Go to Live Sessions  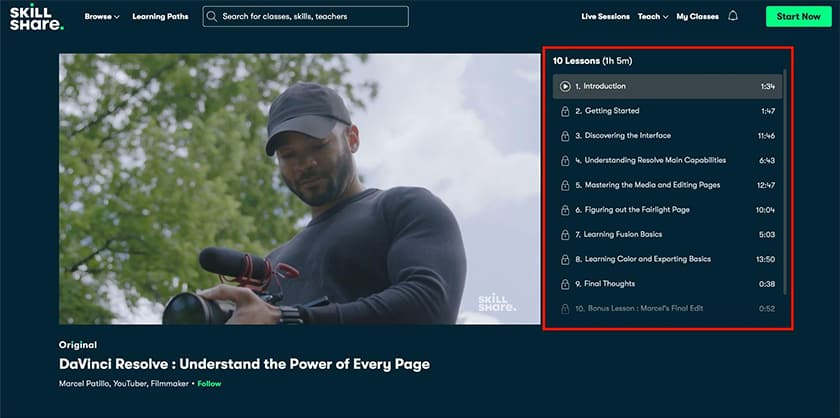[x=605, y=17]
